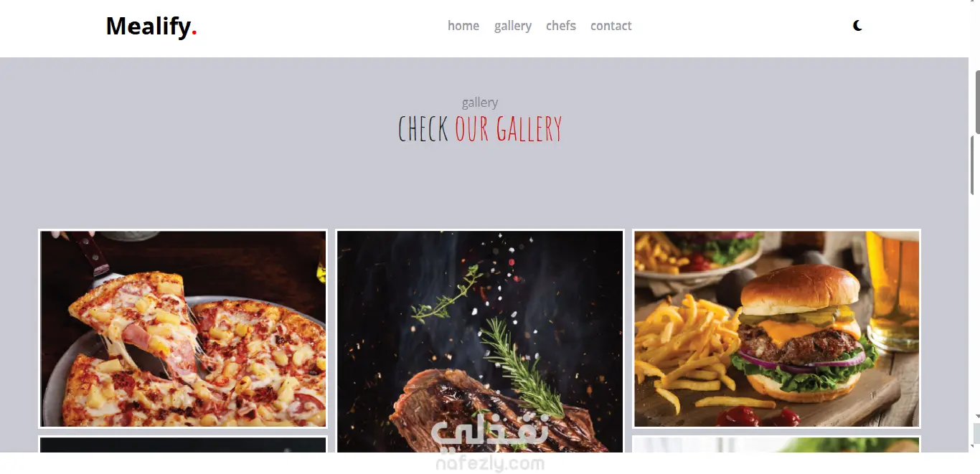Image resolution: width=980 pixels, height=474 pixels.
Task: Click the word CHECK in the heading
Action: [423, 129]
